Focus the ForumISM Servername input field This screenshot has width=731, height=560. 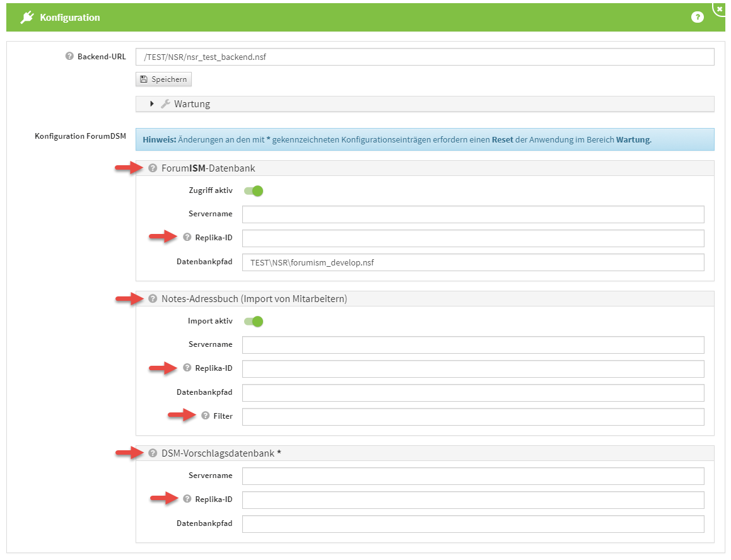472,214
